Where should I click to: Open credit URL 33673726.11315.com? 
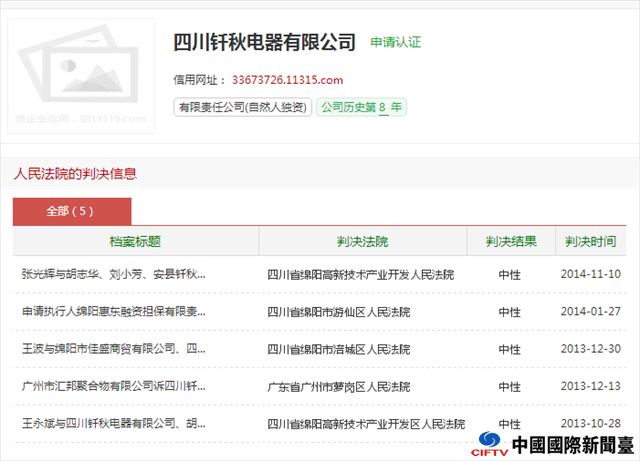click(287, 80)
